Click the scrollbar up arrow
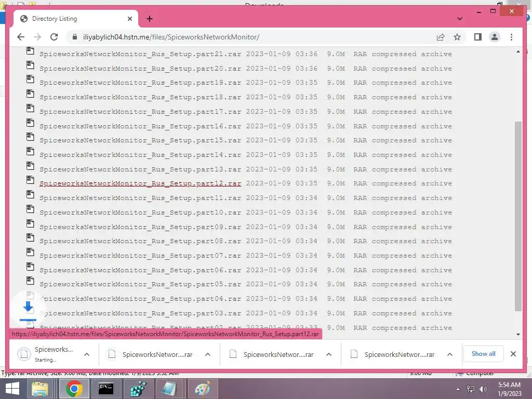Image resolution: width=532 pixels, height=399 pixels. tap(518, 51)
